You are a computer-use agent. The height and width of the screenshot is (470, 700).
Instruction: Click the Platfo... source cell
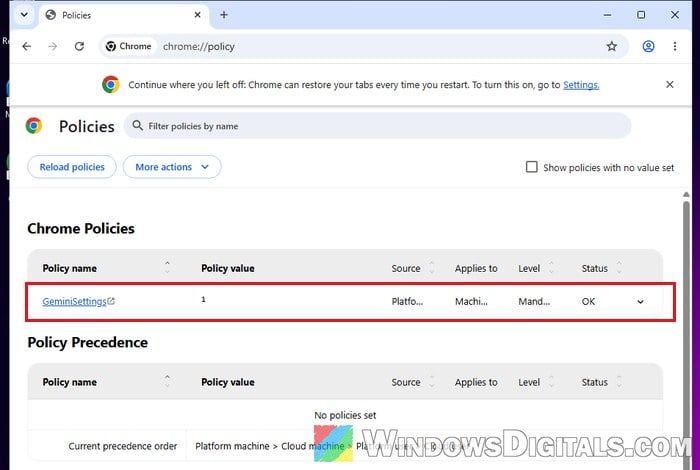point(407,302)
